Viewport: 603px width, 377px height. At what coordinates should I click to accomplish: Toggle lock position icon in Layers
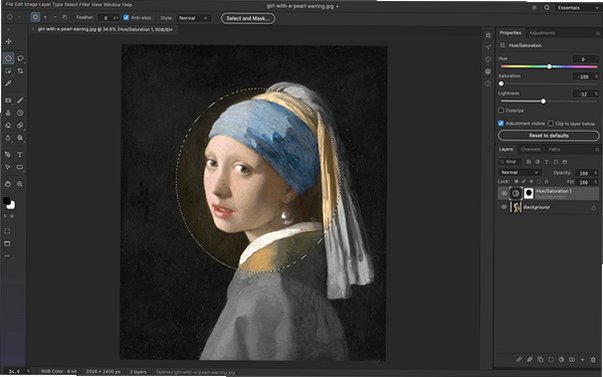point(531,182)
